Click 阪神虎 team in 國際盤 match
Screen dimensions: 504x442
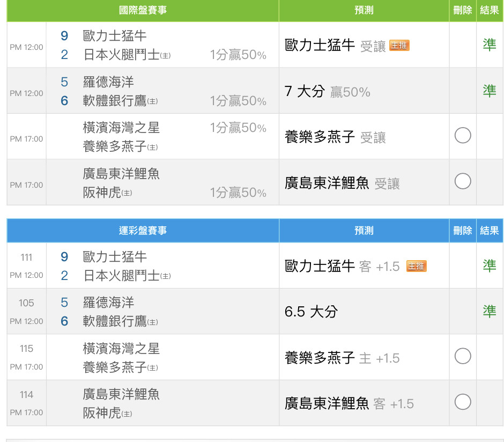[107, 193]
